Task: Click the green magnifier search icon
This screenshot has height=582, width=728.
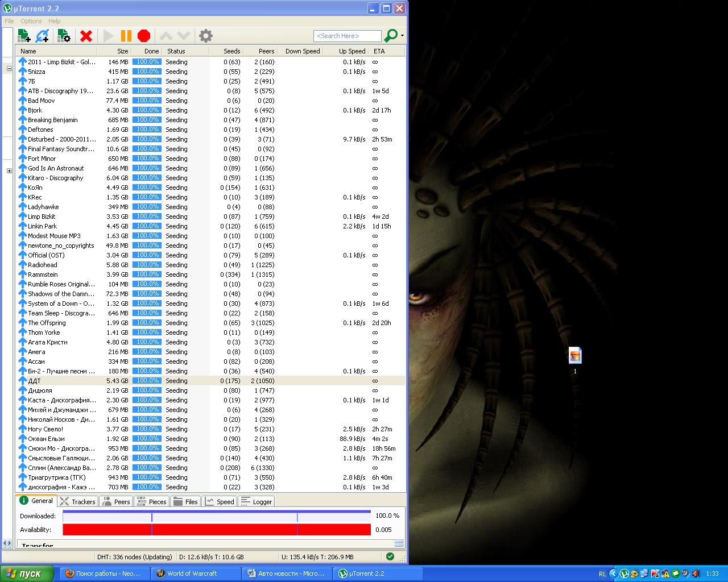Action: (391, 36)
